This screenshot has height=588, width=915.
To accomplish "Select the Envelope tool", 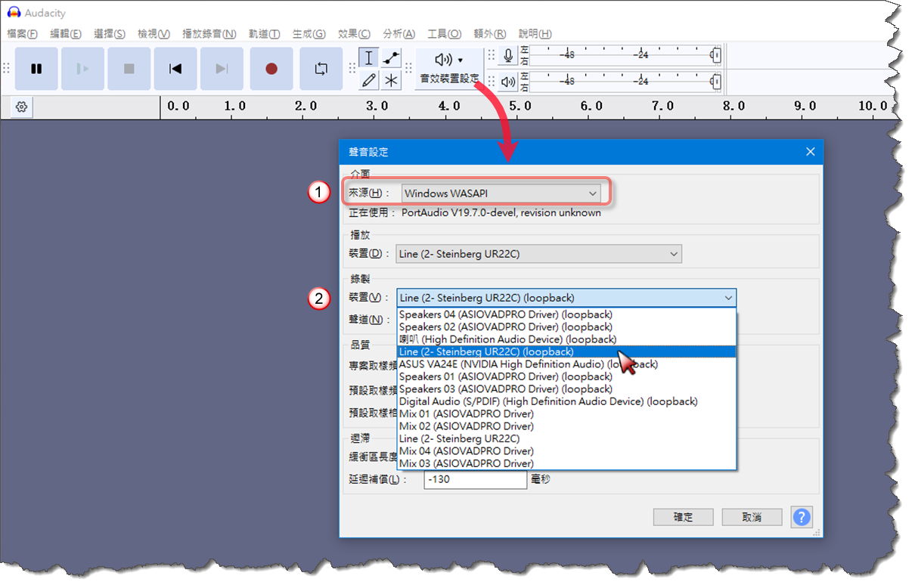I will [391, 58].
